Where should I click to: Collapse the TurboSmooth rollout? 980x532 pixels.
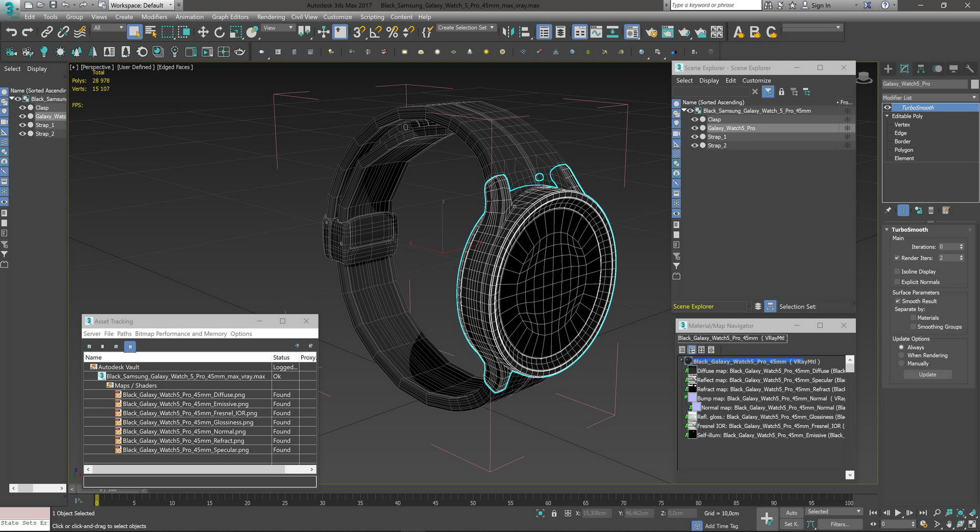point(887,230)
